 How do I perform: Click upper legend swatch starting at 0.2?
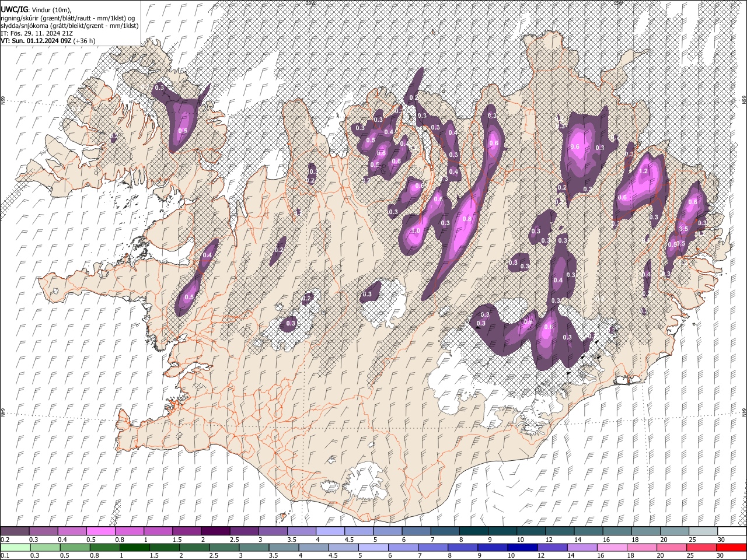click(15, 531)
